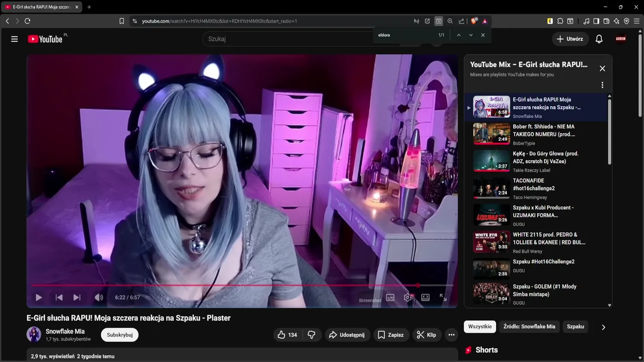Viewport: 644px width, 362px height.
Task: Click the playlist scrollbar up arrow
Action: 610,96
